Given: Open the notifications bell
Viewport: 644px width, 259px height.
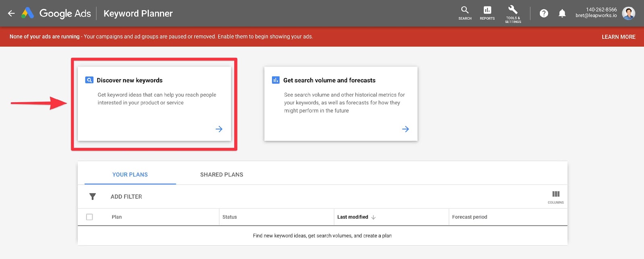Looking at the screenshot, I should [562, 13].
